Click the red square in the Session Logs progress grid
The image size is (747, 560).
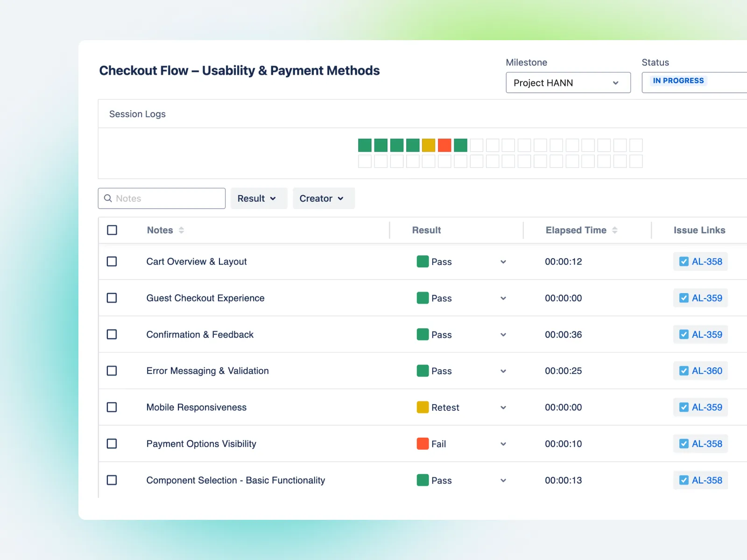(444, 145)
